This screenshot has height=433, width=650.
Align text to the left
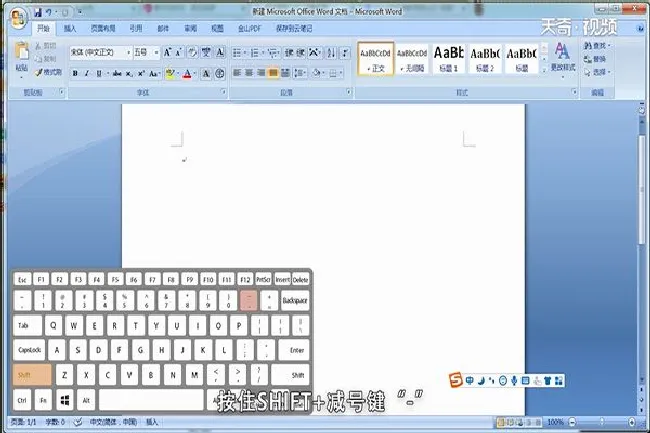(237, 73)
